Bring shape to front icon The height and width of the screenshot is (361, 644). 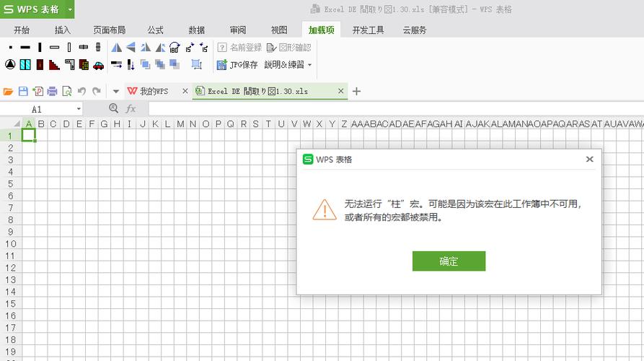(146, 64)
